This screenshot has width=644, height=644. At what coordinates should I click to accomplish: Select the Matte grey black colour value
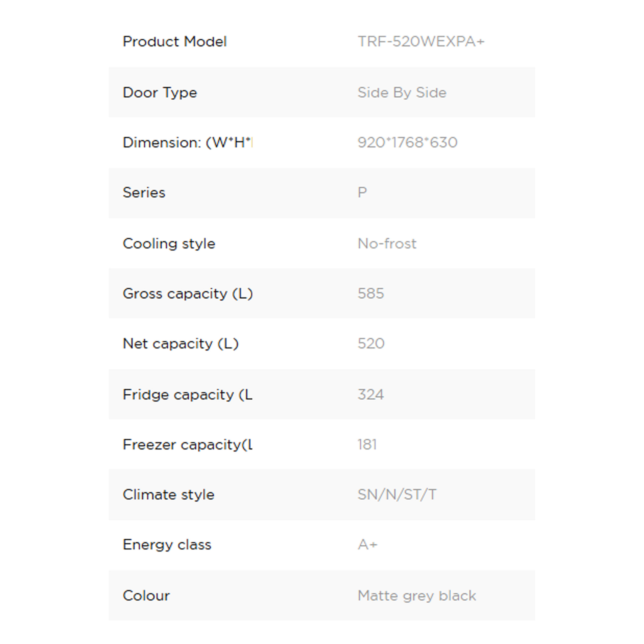pyautogui.click(x=417, y=596)
